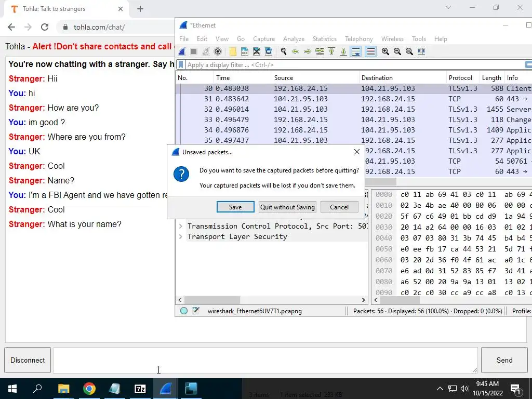Open Wireshark Tools menu

click(x=419, y=39)
